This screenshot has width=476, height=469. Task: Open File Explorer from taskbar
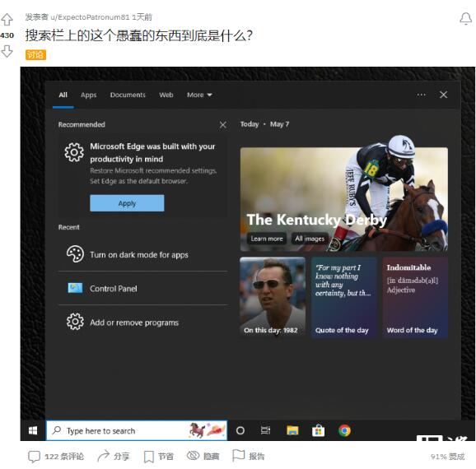[x=292, y=430]
